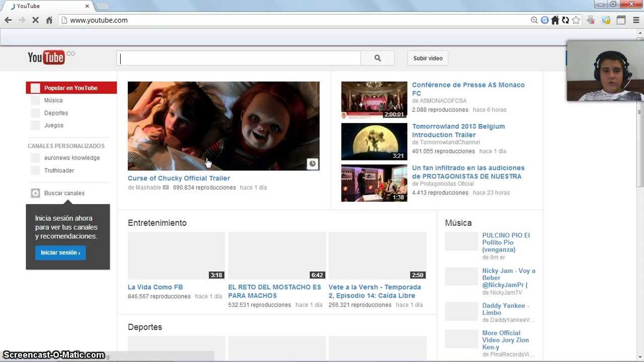Image resolution: width=644 pixels, height=362 pixels.
Task: Open the browser home page icon
Action: (x=49, y=20)
